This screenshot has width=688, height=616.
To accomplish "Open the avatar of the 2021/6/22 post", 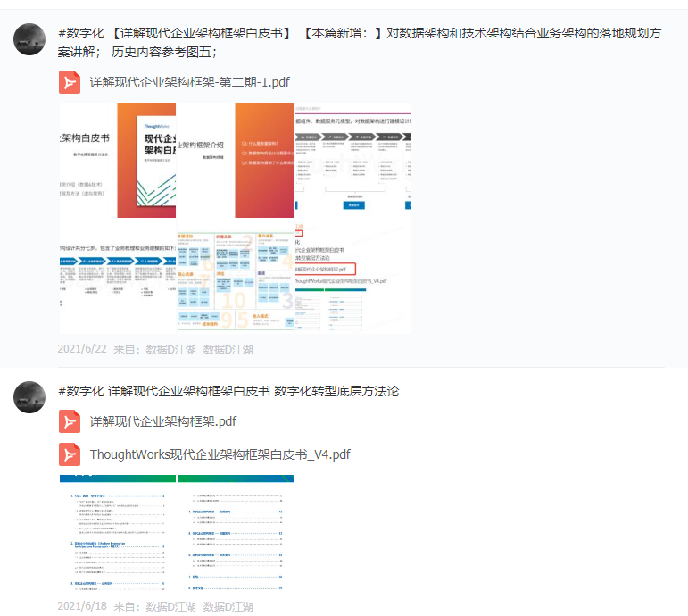I will click(29, 39).
